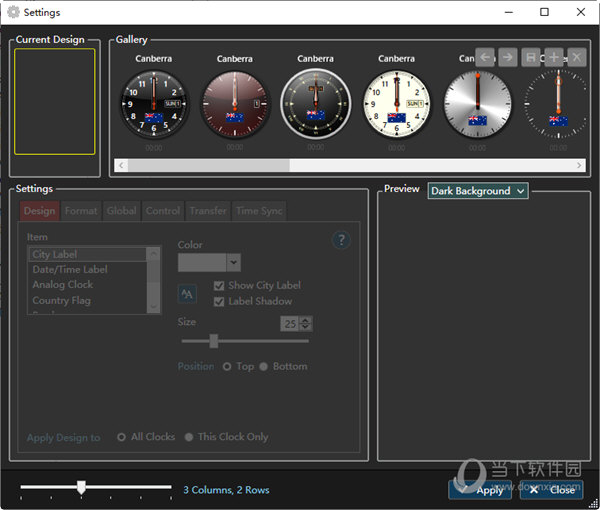This screenshot has width=600, height=510.
Task: Choose This Clock Only option
Action: 189,437
